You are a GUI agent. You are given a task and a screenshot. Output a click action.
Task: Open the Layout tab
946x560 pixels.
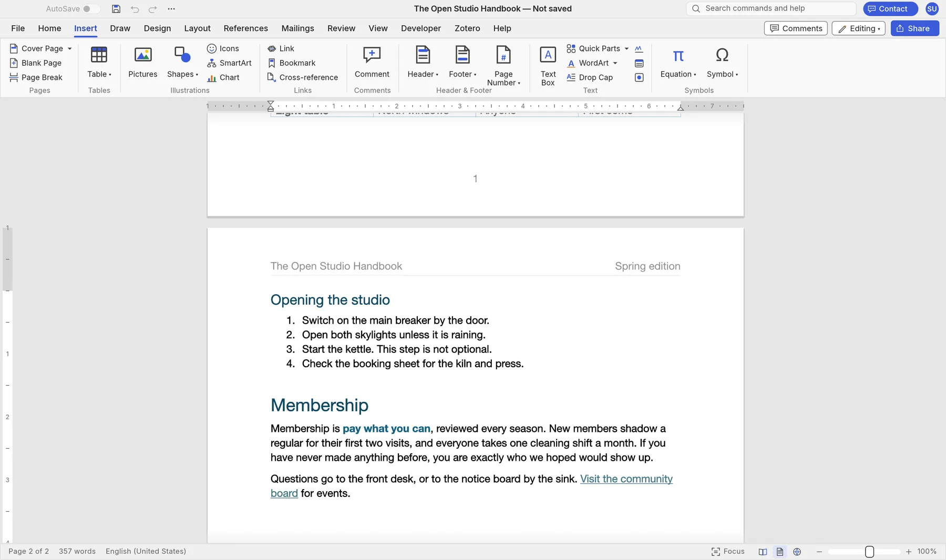tap(197, 28)
